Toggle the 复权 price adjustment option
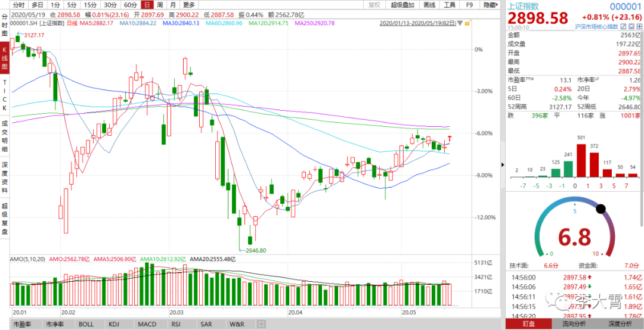 tap(374, 5)
